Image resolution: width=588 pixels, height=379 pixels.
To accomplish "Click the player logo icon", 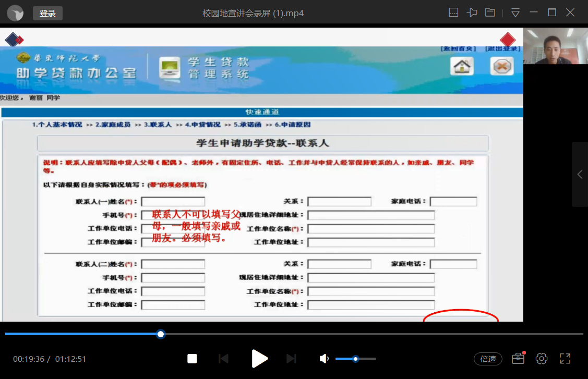I will click(15, 13).
